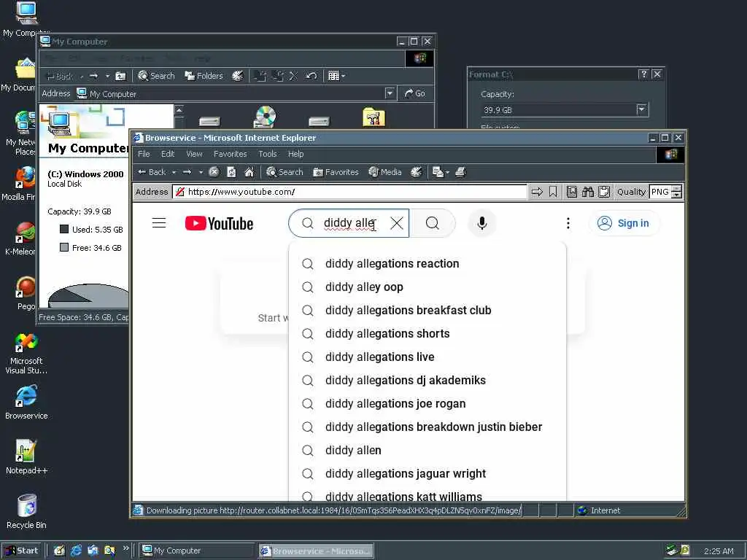Image resolution: width=747 pixels, height=560 pixels.
Task: Click the Go button in My Computer window
Action: [415, 93]
